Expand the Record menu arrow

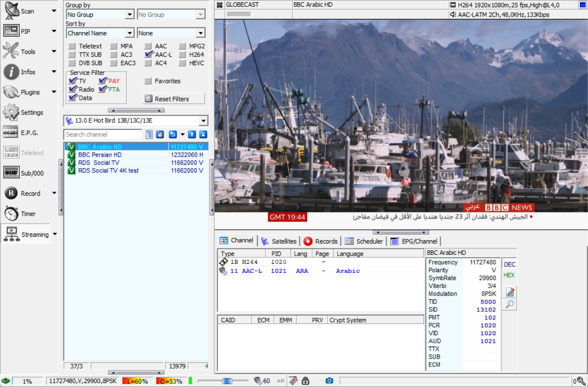point(54,193)
